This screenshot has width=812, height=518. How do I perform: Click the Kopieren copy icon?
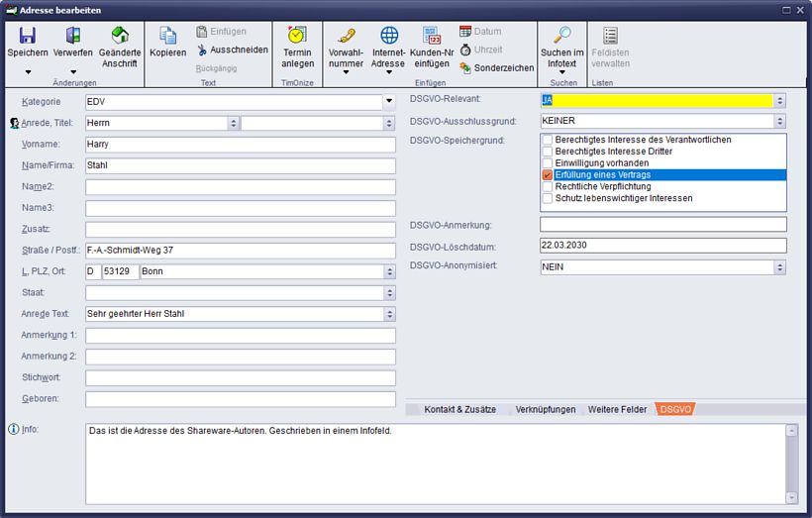pos(167,37)
